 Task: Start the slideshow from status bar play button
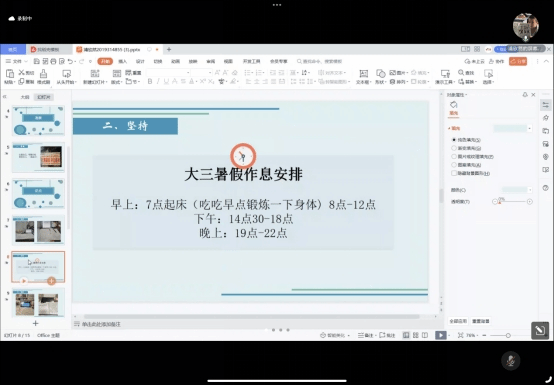(x=440, y=335)
